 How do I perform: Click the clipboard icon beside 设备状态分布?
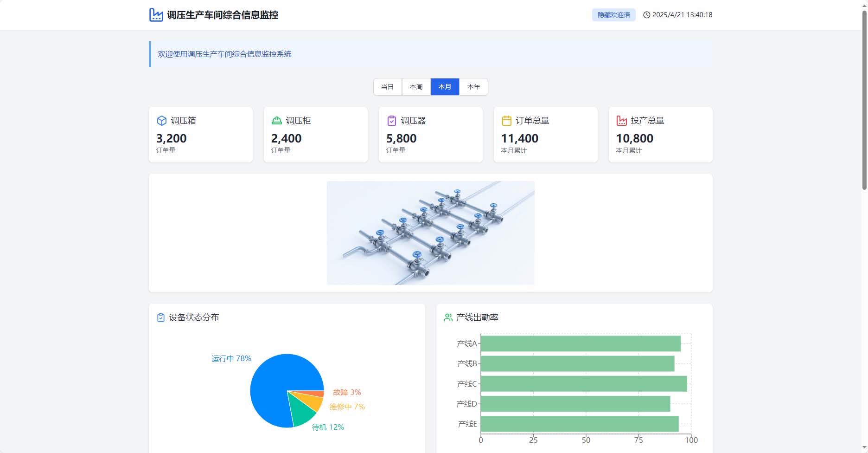coord(161,317)
